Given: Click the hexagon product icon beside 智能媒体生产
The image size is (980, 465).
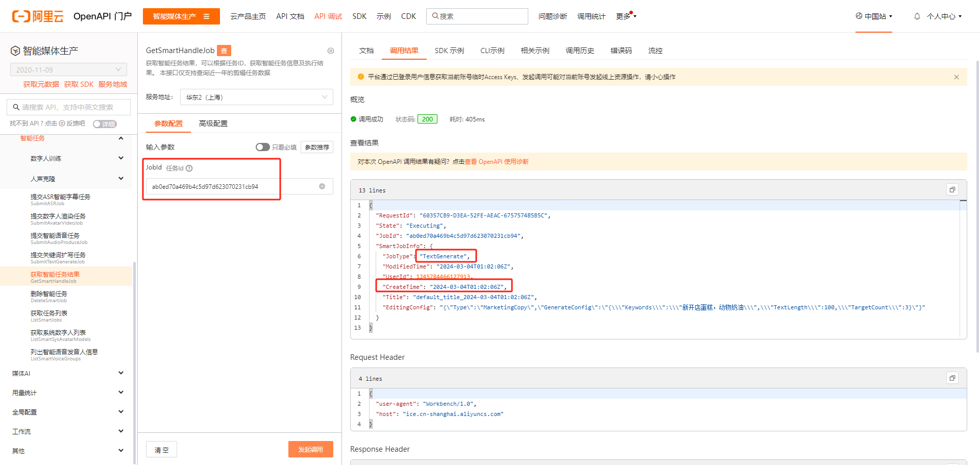Looking at the screenshot, I should 15,51.
